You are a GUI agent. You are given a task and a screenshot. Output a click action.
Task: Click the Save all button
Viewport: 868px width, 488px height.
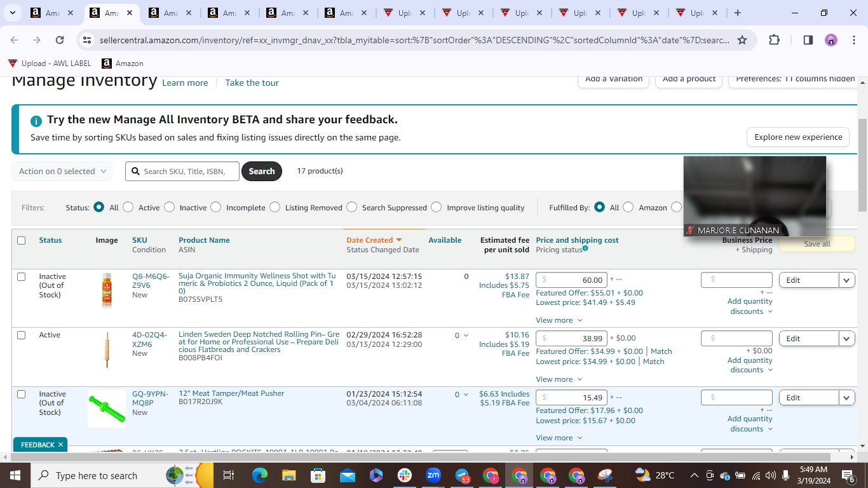tap(817, 244)
